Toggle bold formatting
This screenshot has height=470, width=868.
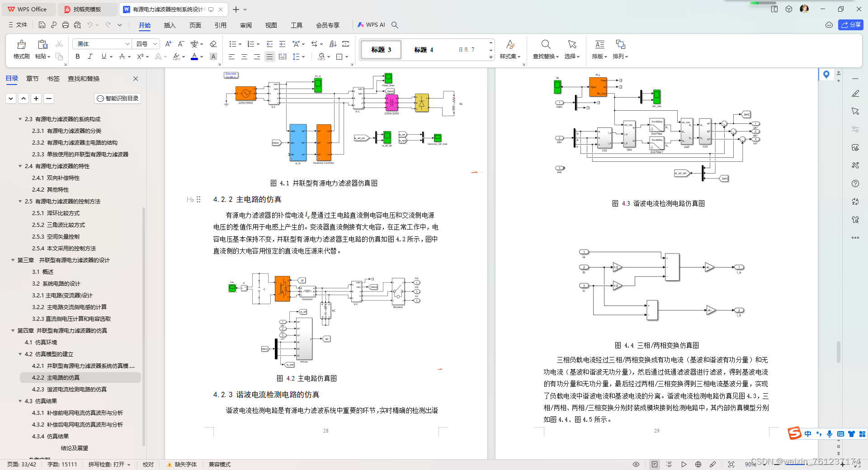(77, 56)
